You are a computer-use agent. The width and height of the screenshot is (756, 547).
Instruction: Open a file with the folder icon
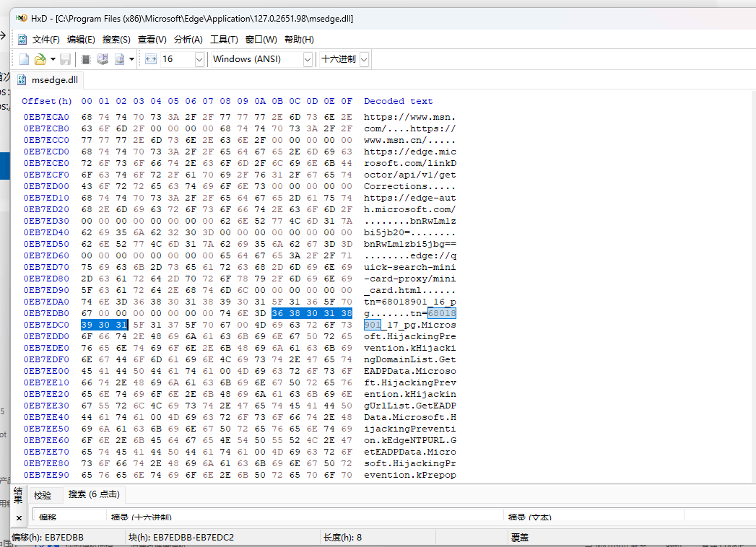coord(40,59)
